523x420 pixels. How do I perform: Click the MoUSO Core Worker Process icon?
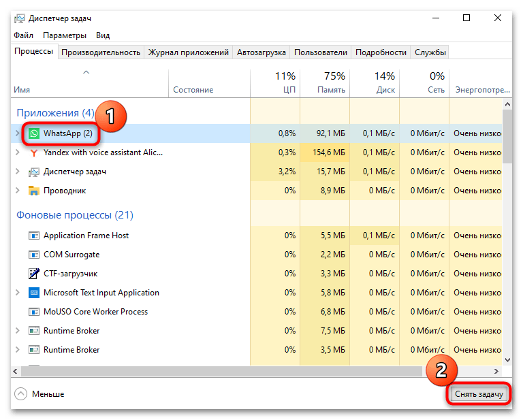(33, 312)
